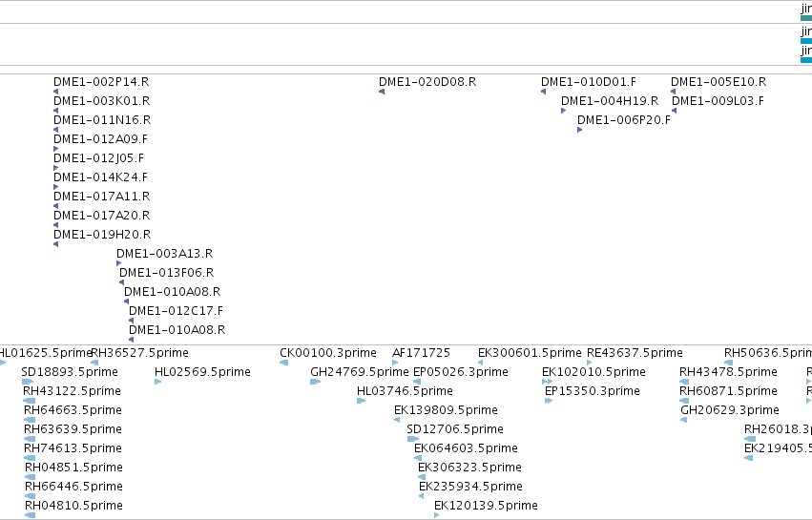
Task: Click the blue arrow beneath RH74613.5prime
Action: click(x=30, y=458)
